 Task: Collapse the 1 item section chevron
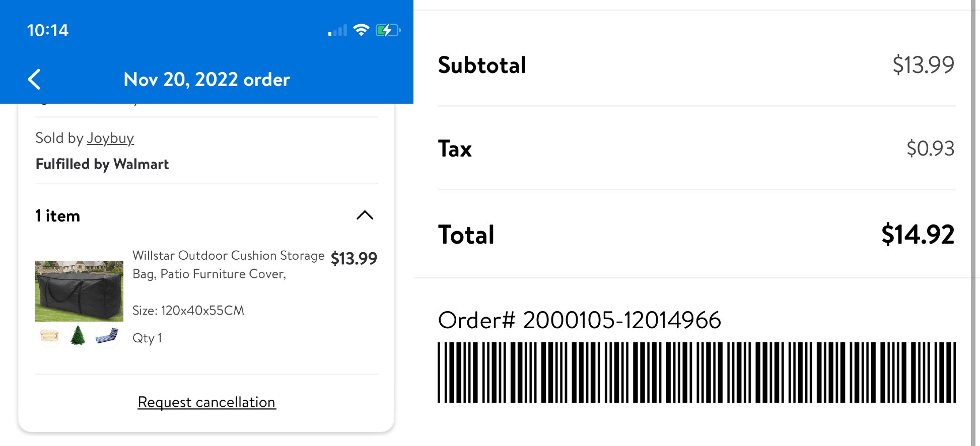(365, 215)
